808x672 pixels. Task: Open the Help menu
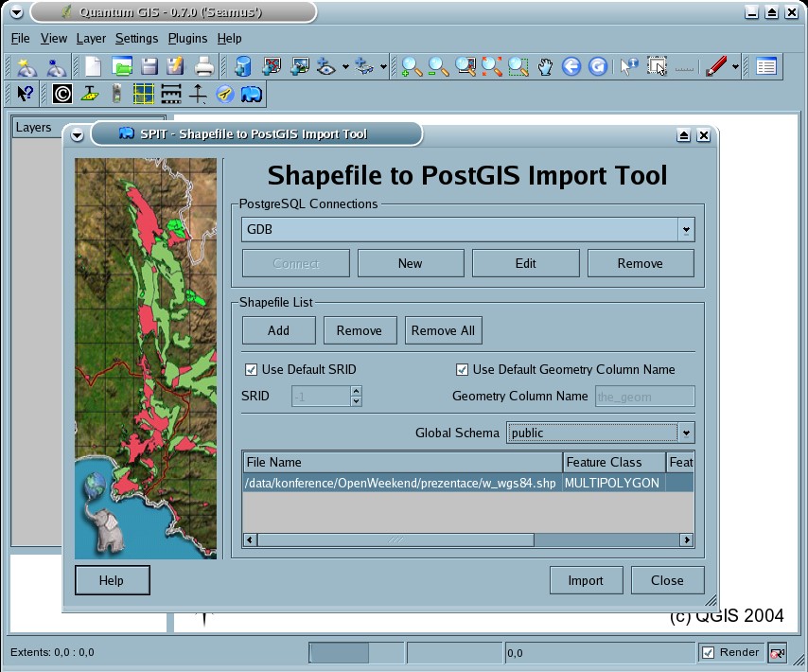(x=229, y=39)
